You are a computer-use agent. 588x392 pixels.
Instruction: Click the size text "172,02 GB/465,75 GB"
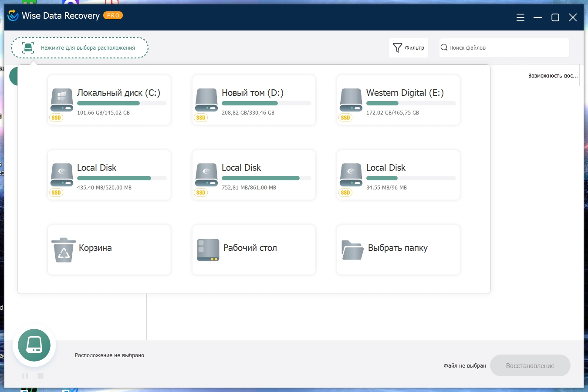[x=392, y=113]
